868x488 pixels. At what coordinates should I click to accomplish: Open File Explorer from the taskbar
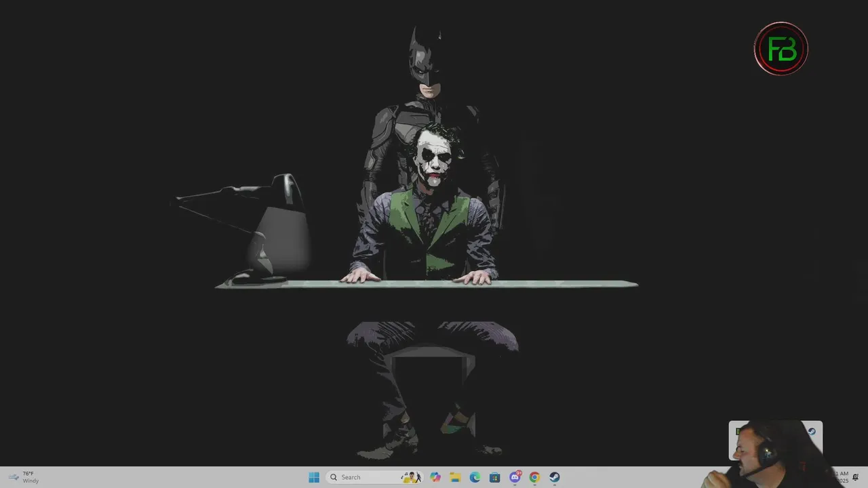(455, 477)
